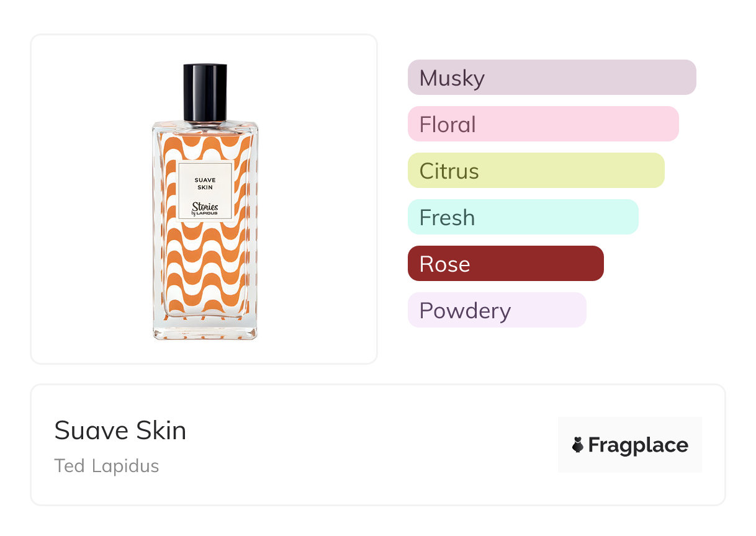Click the word Citrus in the yellow-green bar
The width and height of the screenshot is (756, 536).
[449, 171]
